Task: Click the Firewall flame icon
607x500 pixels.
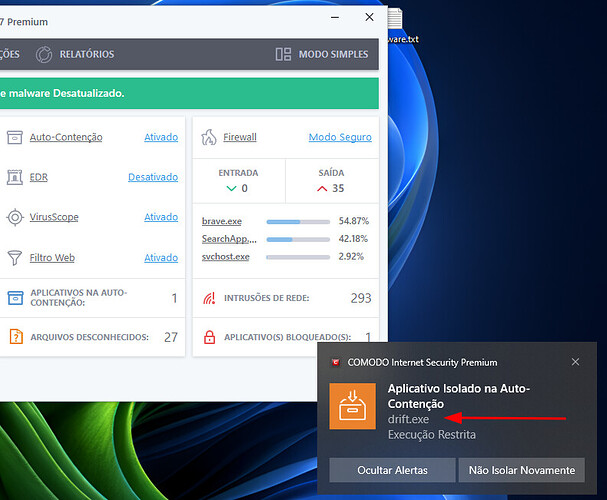Action: coord(209,137)
